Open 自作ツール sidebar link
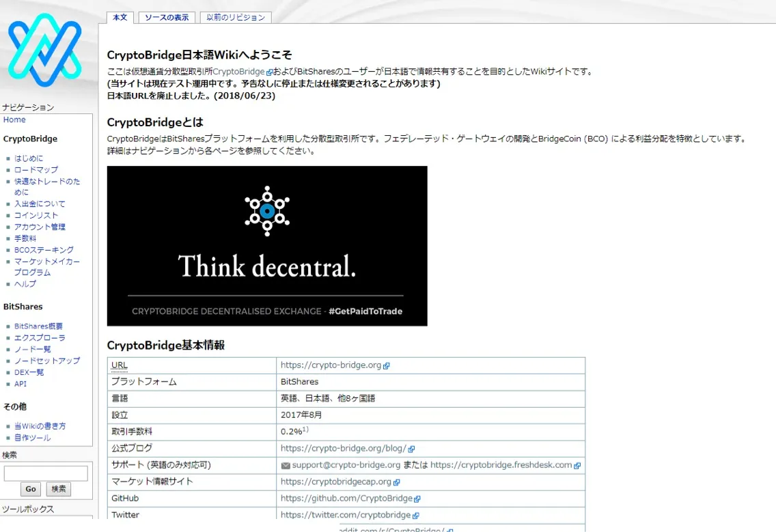This screenshot has height=532, width=776. (33, 438)
